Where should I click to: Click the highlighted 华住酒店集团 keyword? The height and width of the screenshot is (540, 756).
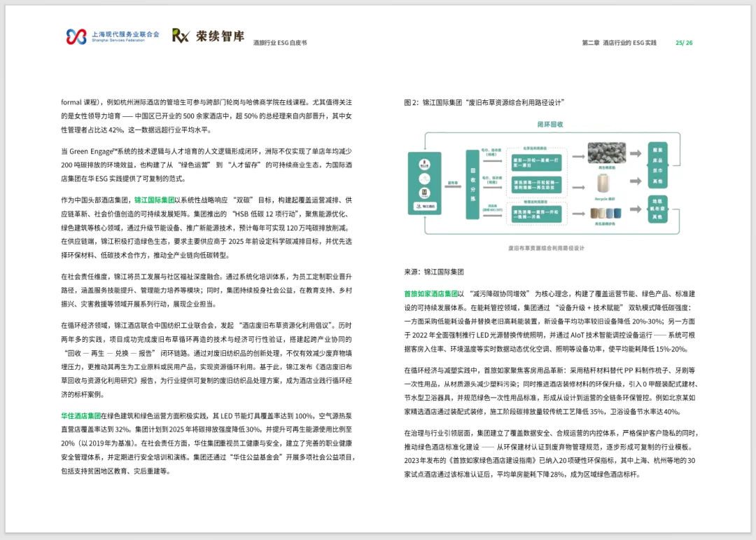pos(81,415)
